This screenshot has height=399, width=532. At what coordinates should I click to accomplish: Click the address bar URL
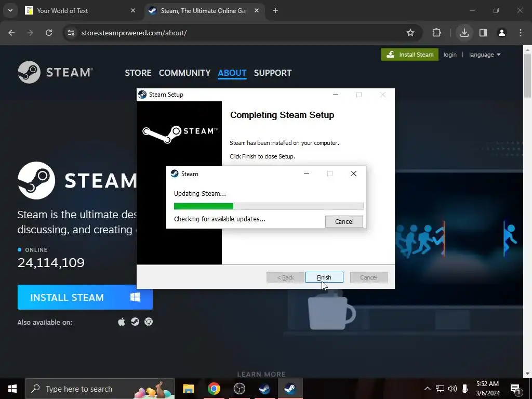tap(134, 33)
